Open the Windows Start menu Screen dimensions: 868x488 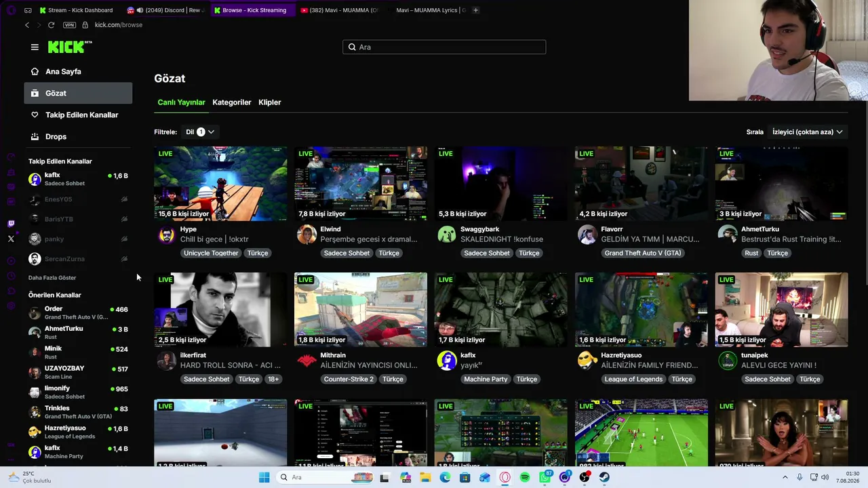264,477
